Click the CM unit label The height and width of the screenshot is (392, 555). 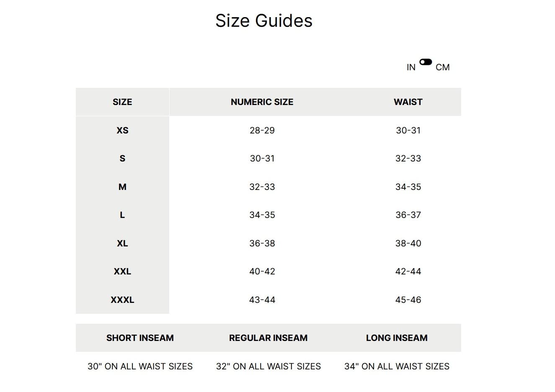pos(442,67)
